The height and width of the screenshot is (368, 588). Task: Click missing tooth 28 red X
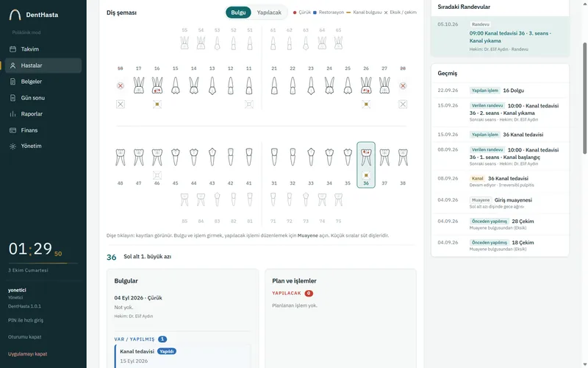[x=403, y=85]
